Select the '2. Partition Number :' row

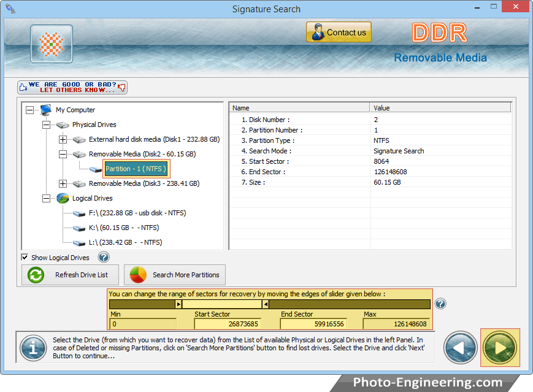coord(370,130)
